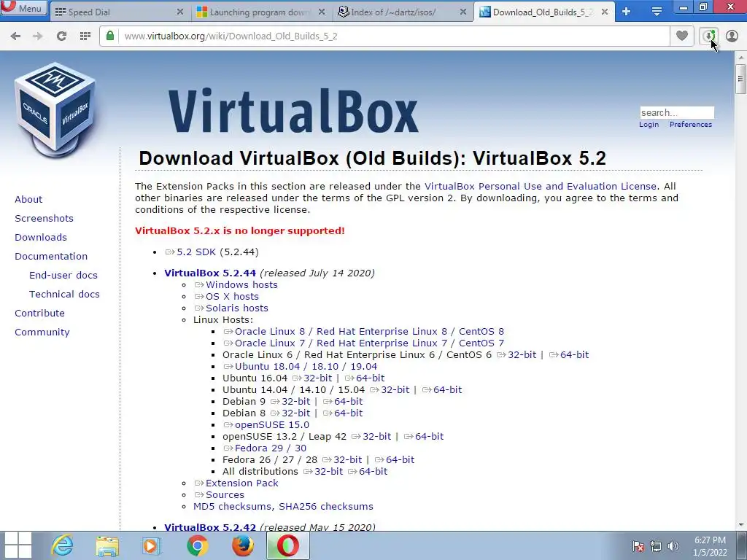Download Ubuntu 18.04 / 18.10 / 19.04 package
The height and width of the screenshot is (560, 747).
point(300,366)
